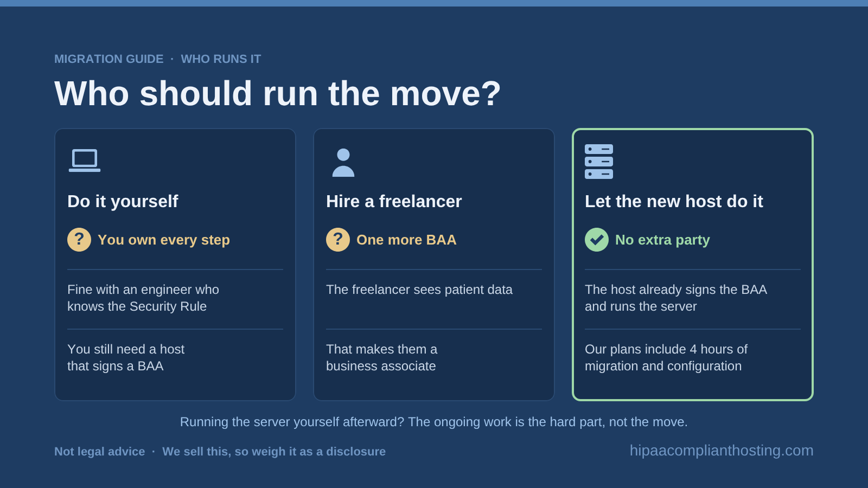The image size is (868, 488).
Task: Click the Running the server yourself afterward note
Action: (434, 422)
